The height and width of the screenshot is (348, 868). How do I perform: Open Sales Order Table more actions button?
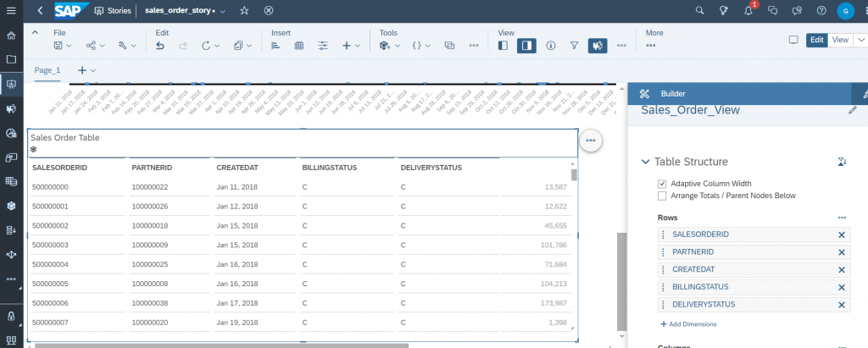coord(591,141)
